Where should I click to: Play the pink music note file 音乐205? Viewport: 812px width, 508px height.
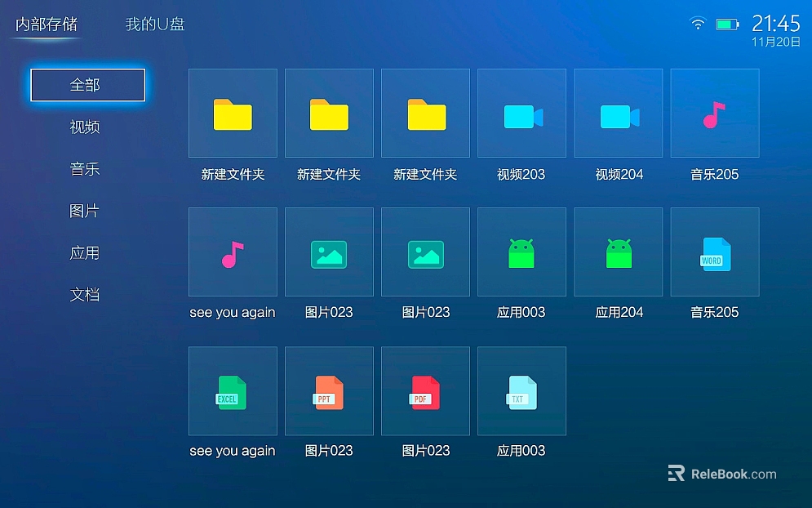pos(714,114)
